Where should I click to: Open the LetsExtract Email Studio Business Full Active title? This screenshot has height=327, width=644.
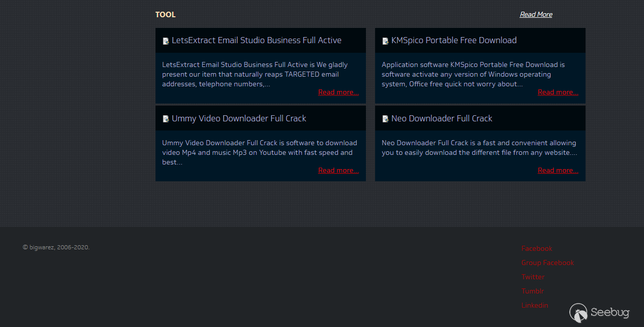[256, 41]
